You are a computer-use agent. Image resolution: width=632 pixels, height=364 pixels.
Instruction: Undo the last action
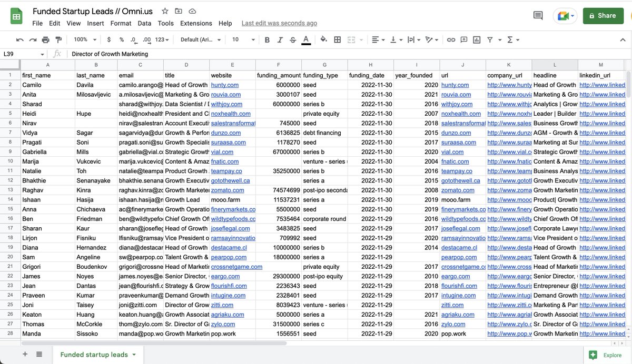tap(20, 39)
